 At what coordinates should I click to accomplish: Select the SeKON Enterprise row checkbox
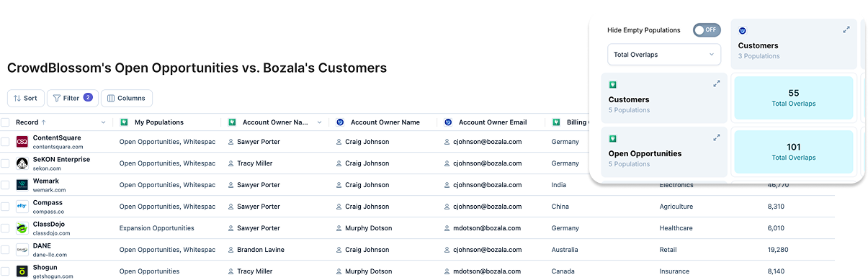[5, 163]
